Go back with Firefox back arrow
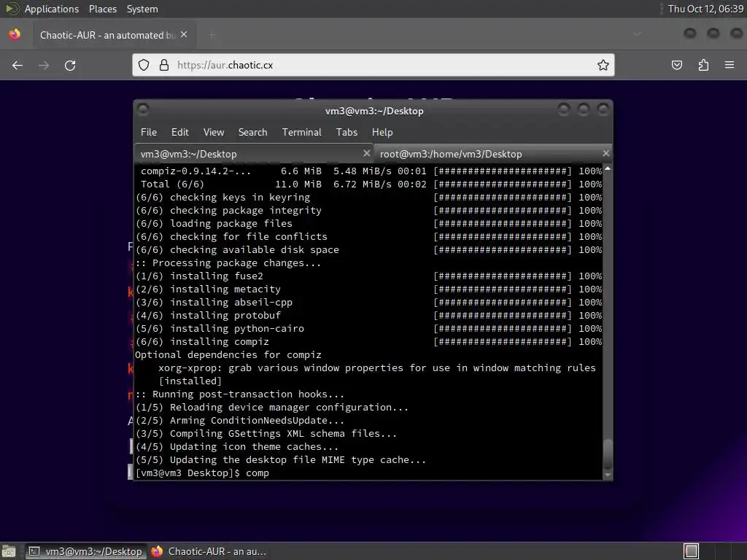747x560 pixels. pos(18,65)
